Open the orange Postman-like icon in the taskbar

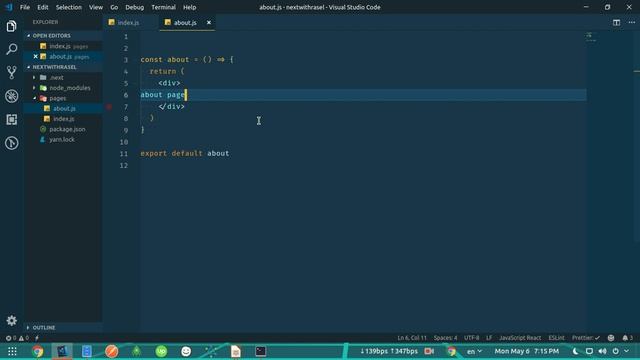pyautogui.click(x=111, y=351)
